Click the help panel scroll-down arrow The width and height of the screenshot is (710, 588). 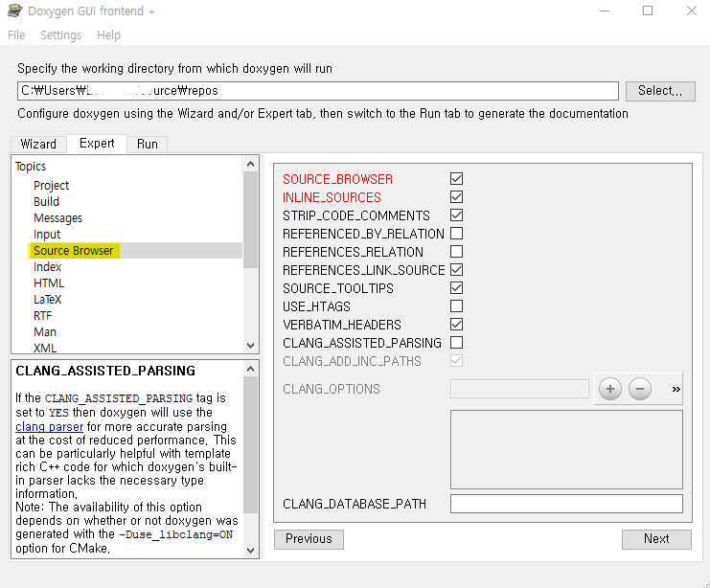(250, 550)
